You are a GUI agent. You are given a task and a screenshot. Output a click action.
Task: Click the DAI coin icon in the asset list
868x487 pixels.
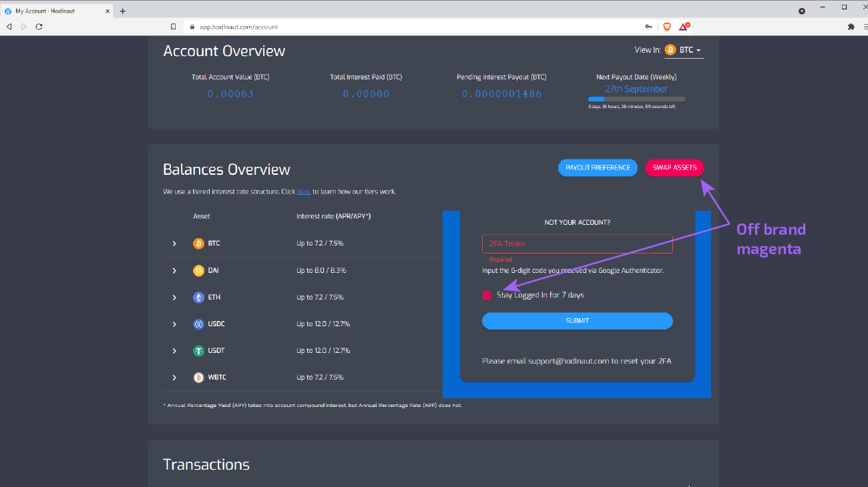tap(198, 270)
